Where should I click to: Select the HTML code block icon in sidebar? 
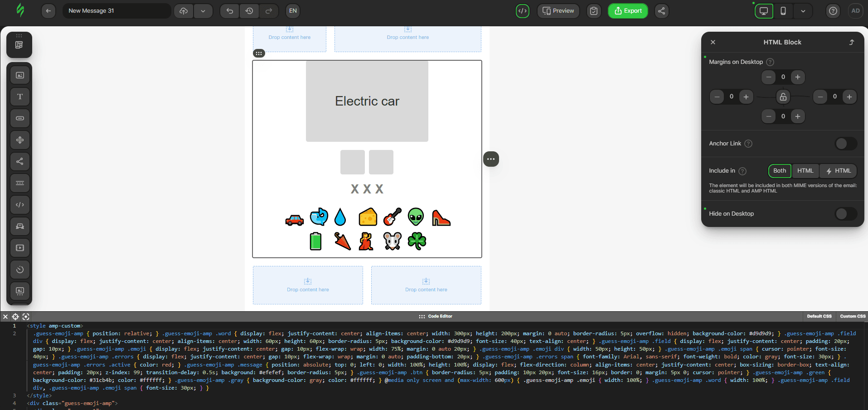(20, 205)
